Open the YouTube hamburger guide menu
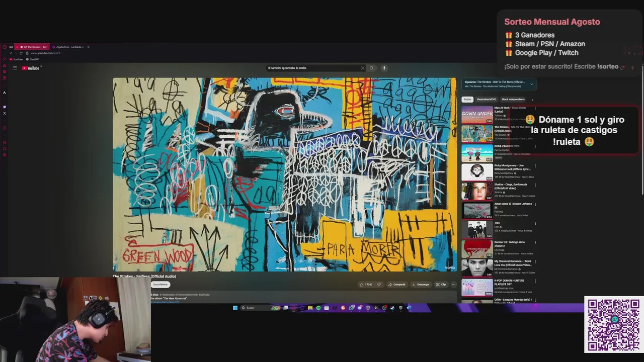The image size is (644, 362). 15,68
